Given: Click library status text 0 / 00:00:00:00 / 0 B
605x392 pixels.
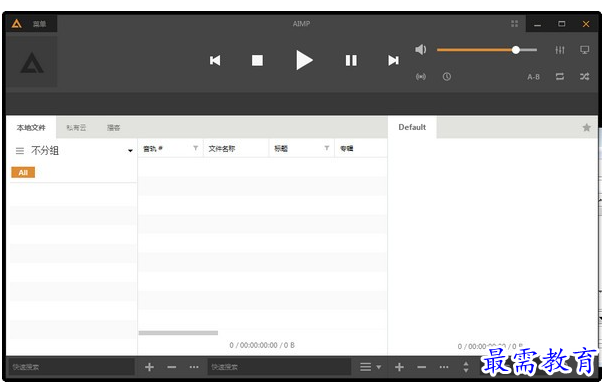Looking at the screenshot, I should tap(262, 345).
